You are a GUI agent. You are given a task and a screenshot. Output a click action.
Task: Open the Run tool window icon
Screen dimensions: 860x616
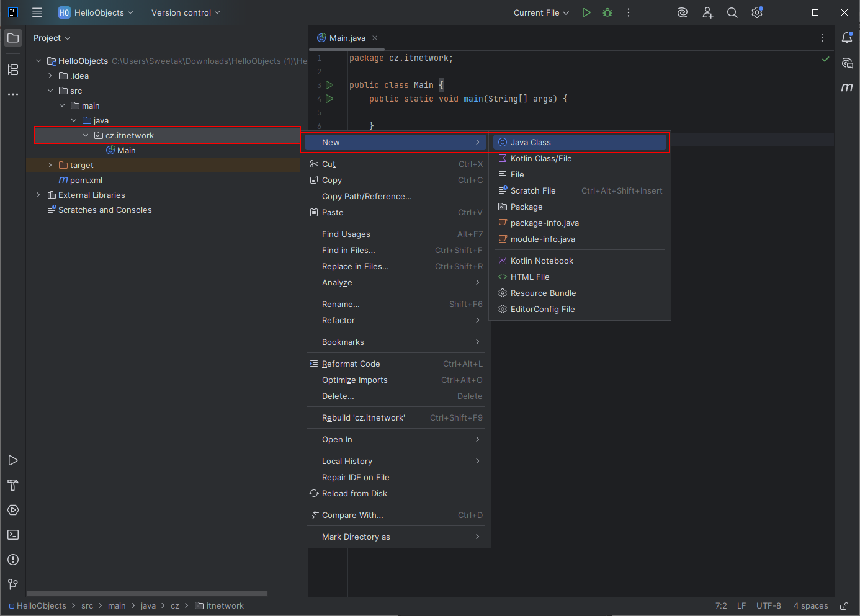coord(13,460)
